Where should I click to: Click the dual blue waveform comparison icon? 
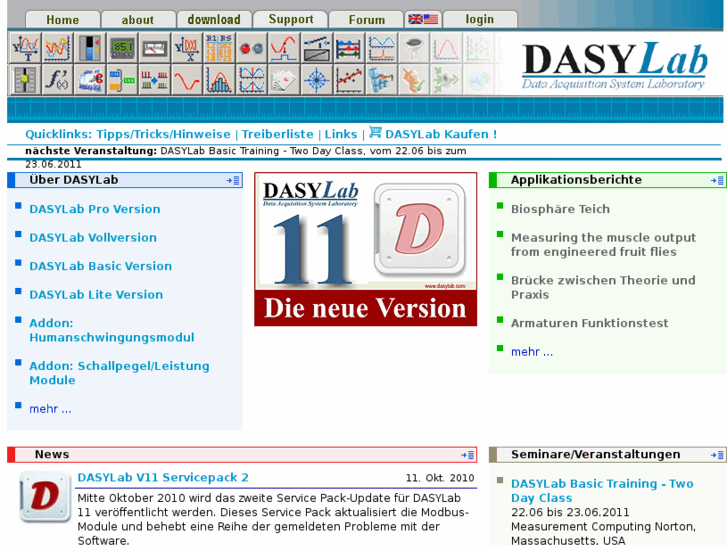[x=252, y=80]
